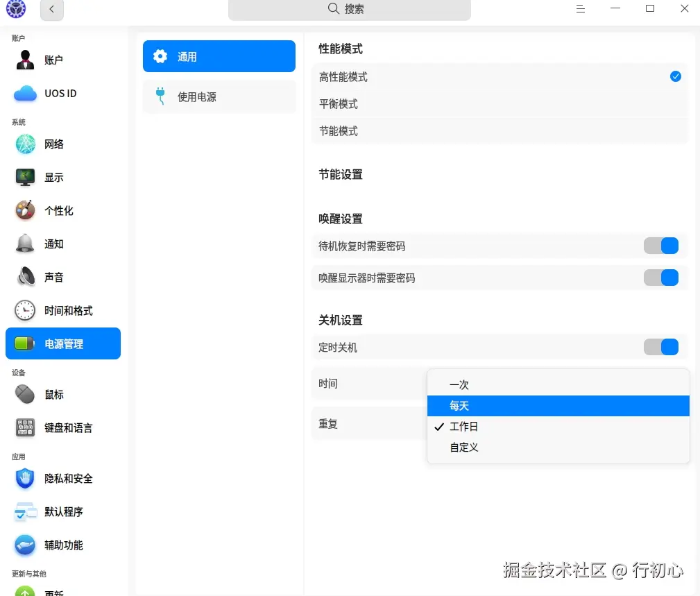The image size is (700, 596).
Task: Click the blue checkmark on 高性能模式
Action: click(676, 76)
